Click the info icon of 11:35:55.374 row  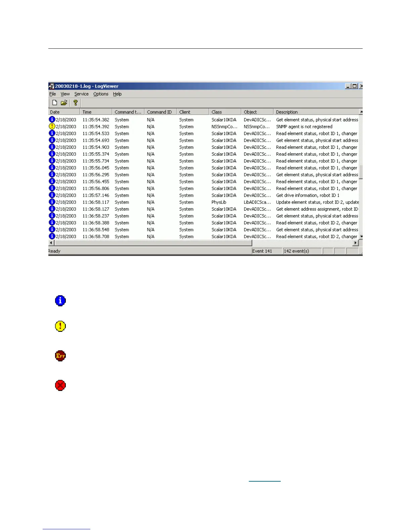52,154
